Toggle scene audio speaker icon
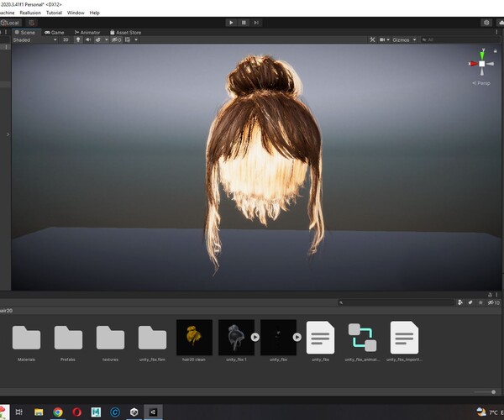The height and width of the screenshot is (420, 504). (87, 39)
